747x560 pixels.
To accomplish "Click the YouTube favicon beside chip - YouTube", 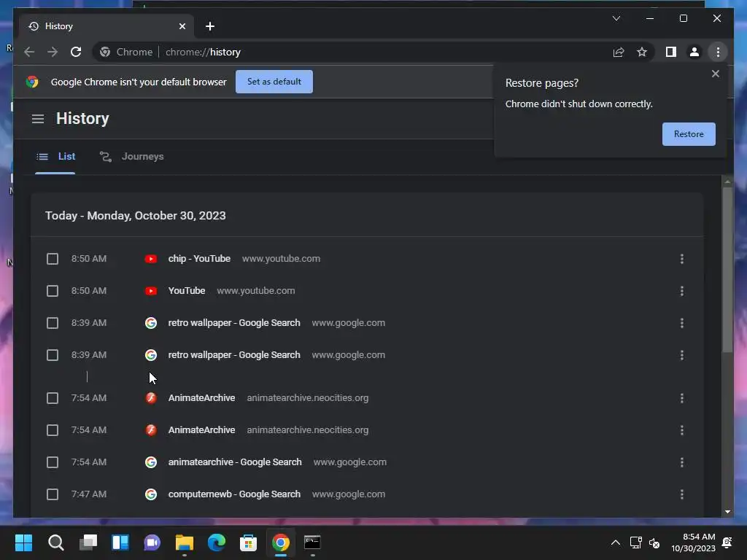I will [x=150, y=259].
